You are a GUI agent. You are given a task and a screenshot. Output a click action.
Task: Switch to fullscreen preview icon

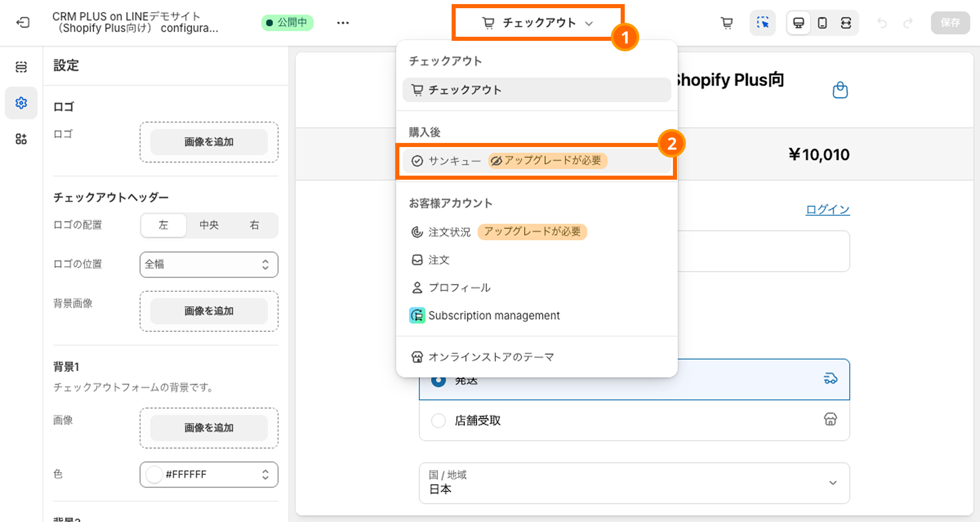click(x=846, y=23)
